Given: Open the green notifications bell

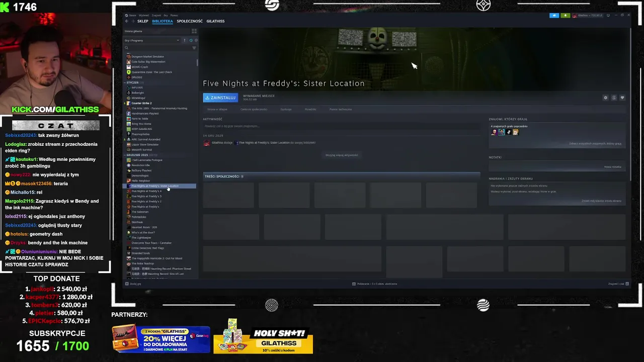Looking at the screenshot, I should pos(565,15).
